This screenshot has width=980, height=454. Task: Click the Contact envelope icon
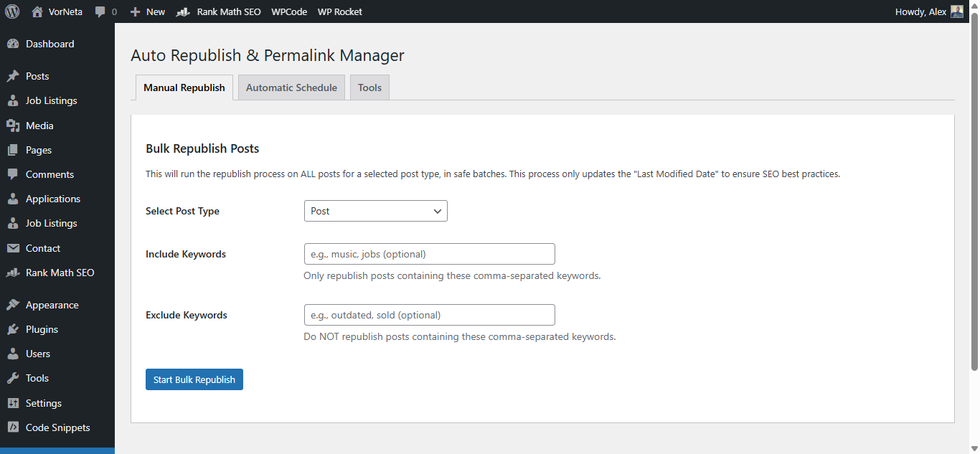pyautogui.click(x=15, y=247)
